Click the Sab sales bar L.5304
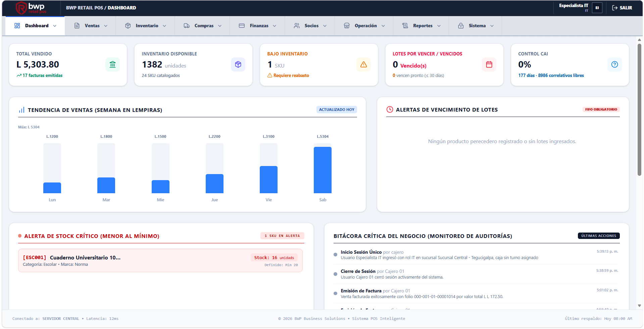Image resolution: width=644 pixels, height=329 pixels. (x=323, y=170)
